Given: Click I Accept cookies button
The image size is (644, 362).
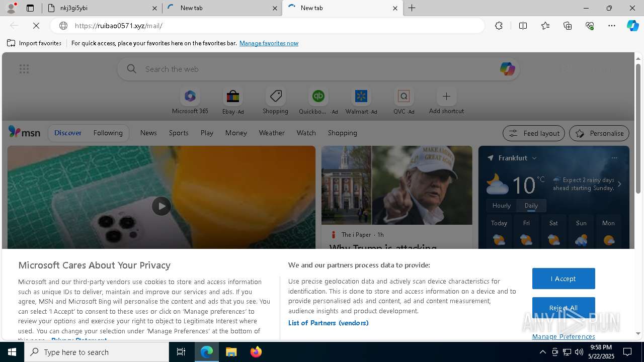Looking at the screenshot, I should 563,279.
